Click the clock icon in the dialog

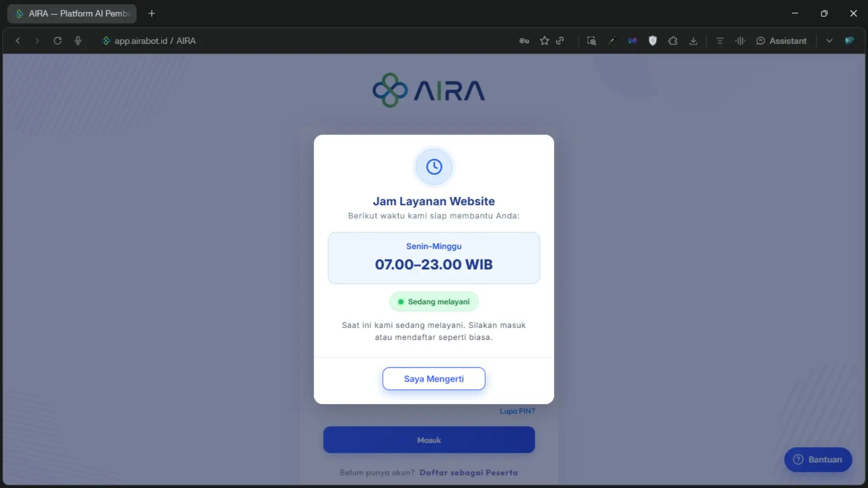[x=434, y=167]
